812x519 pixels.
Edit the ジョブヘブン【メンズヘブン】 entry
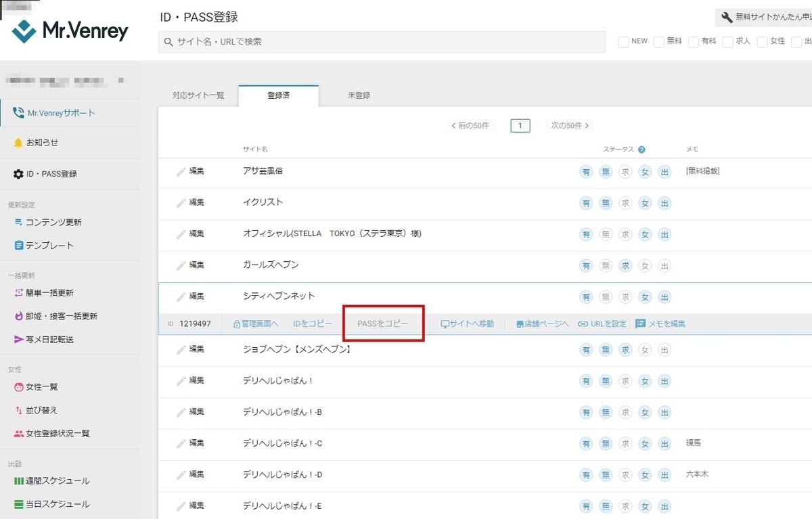[x=189, y=349]
